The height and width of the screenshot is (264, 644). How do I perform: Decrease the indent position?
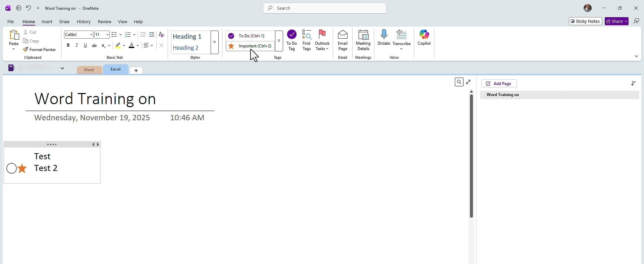143,35
